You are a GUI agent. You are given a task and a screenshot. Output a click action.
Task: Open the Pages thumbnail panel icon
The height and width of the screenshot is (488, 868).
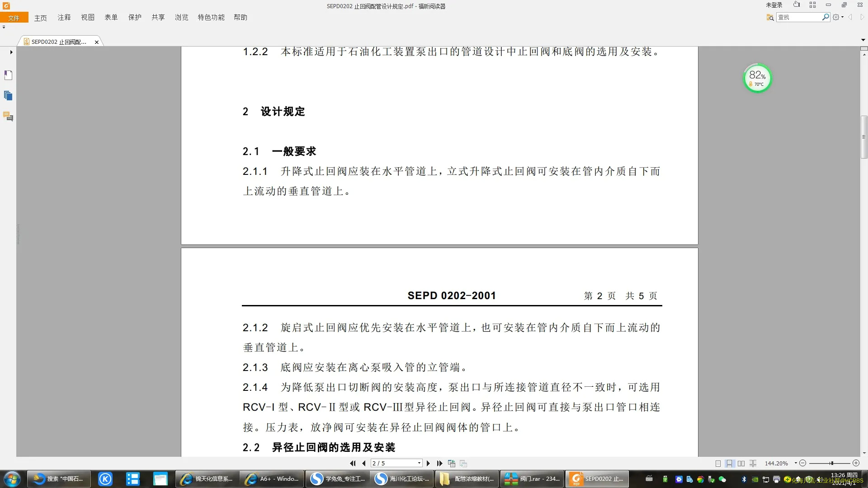8,96
